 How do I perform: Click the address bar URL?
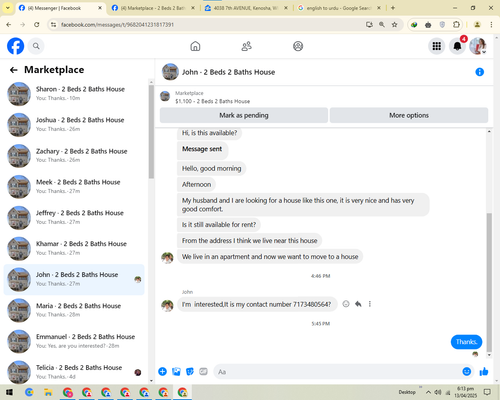[x=118, y=25]
